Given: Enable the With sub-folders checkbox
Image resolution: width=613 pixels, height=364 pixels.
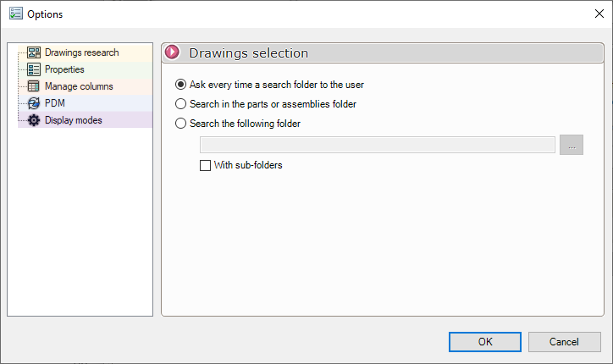Looking at the screenshot, I should pyautogui.click(x=205, y=165).
